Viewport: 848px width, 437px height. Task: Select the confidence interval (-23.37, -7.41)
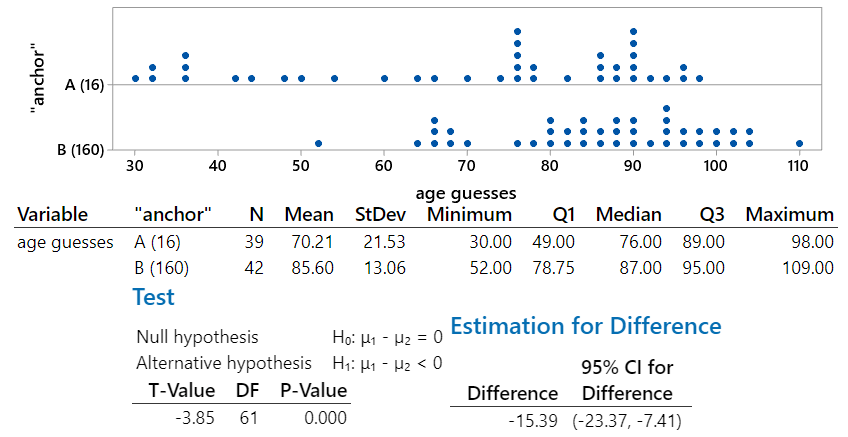(628, 420)
